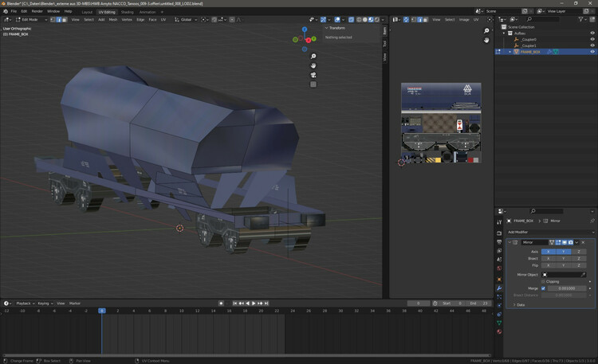Open the Particles properties tab icon
Viewport: 598px width, 364px height.
coord(499,296)
